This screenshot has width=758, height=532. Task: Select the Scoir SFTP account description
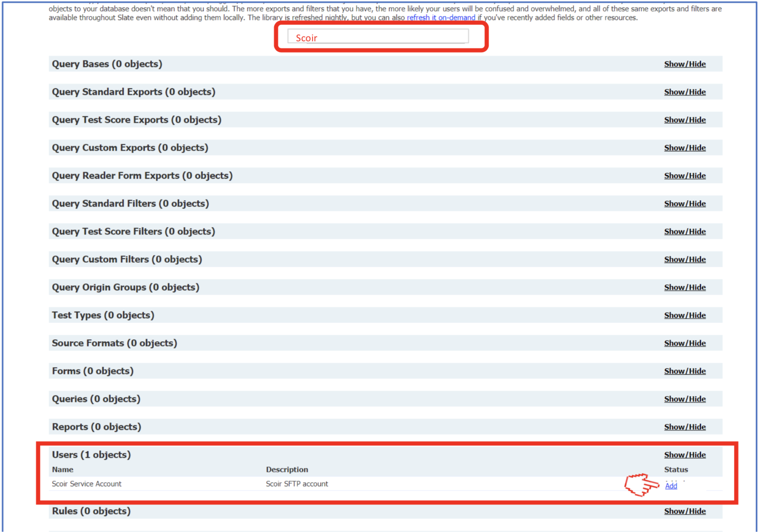point(297,484)
